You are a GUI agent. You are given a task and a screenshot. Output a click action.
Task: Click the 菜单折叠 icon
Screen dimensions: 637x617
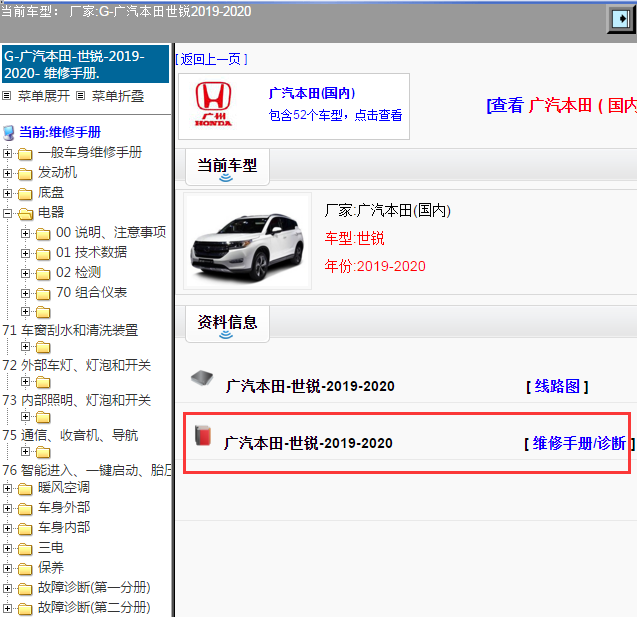pyautogui.click(x=81, y=96)
